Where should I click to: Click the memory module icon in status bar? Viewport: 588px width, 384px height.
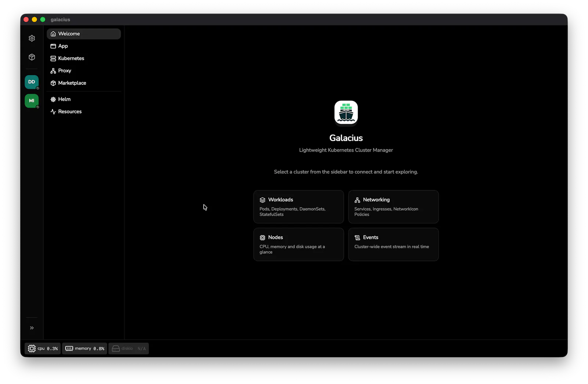pyautogui.click(x=69, y=348)
